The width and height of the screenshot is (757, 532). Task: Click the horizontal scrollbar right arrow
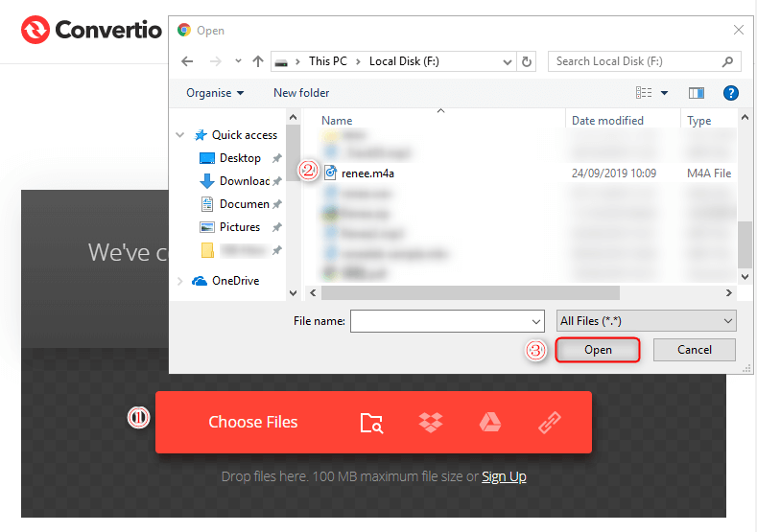pyautogui.click(x=729, y=292)
